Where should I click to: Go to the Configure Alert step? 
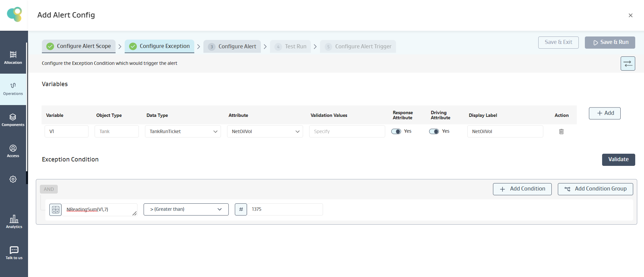pos(232,46)
